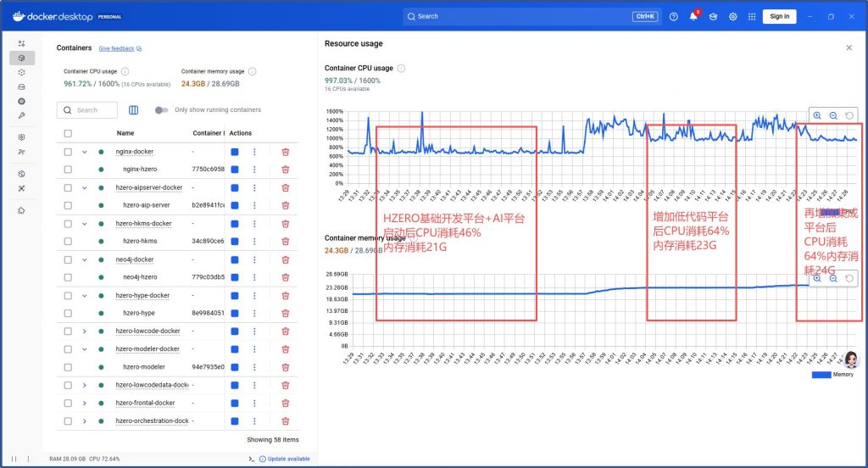Image resolution: width=868 pixels, height=468 pixels.
Task: Open the Extensions section in sidebar
Action: (21, 210)
